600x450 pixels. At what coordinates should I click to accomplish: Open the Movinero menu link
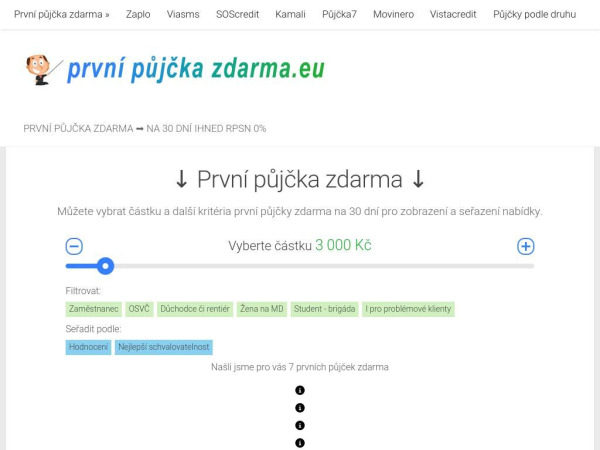pos(393,15)
